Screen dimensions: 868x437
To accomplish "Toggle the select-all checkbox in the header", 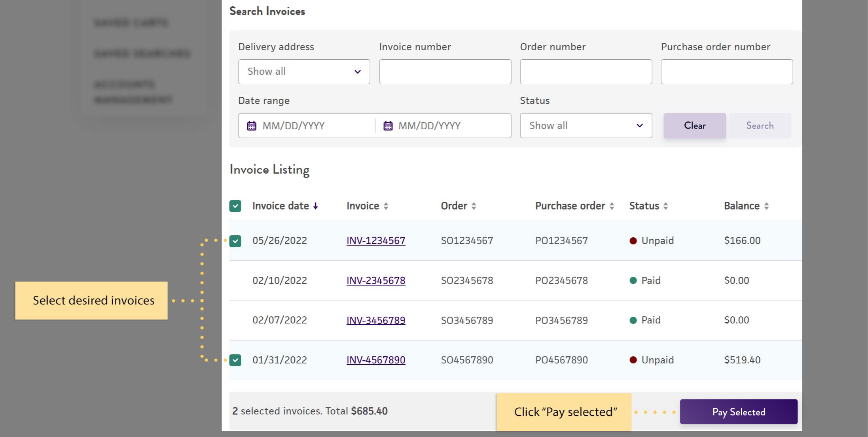I will tap(235, 206).
